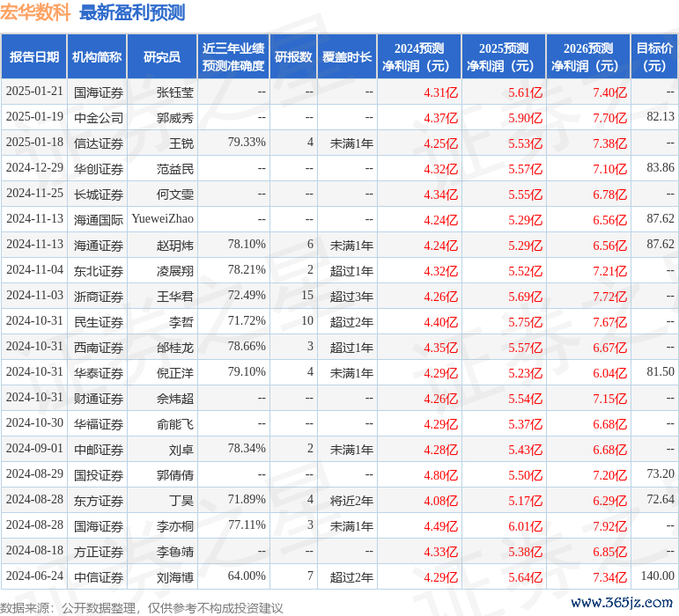679x616 pixels.
Task: Click researcher name 佘炜超
Action: pyautogui.click(x=175, y=399)
